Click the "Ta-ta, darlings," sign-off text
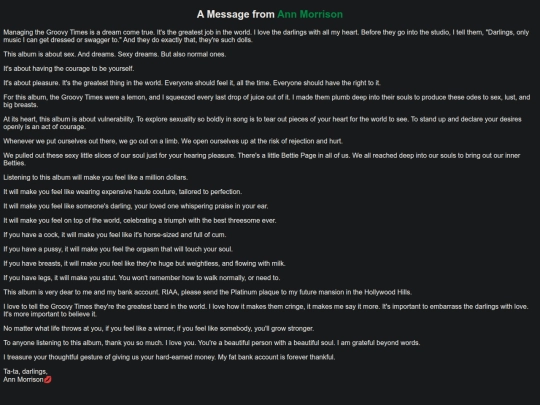Viewport: 540px width, 405px height. point(25,372)
